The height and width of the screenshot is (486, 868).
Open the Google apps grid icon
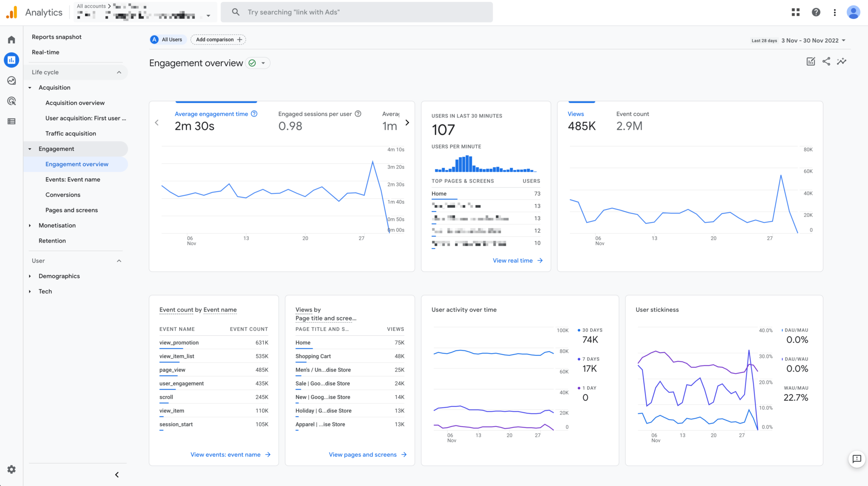(796, 12)
